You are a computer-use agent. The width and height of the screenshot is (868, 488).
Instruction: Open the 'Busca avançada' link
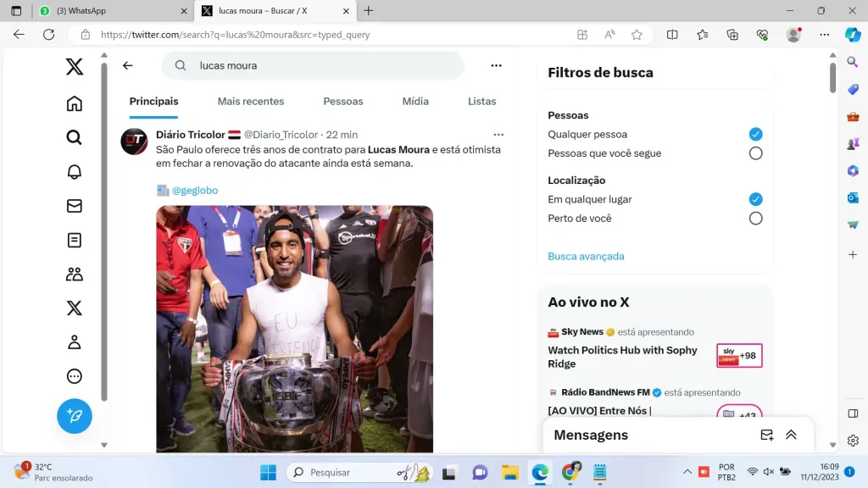pos(586,256)
